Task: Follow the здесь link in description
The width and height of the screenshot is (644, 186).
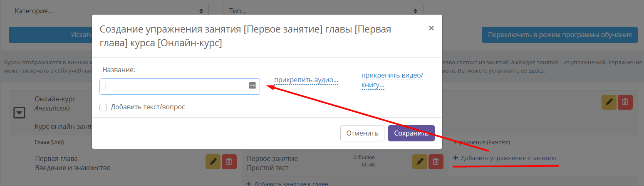Action: 536,70
